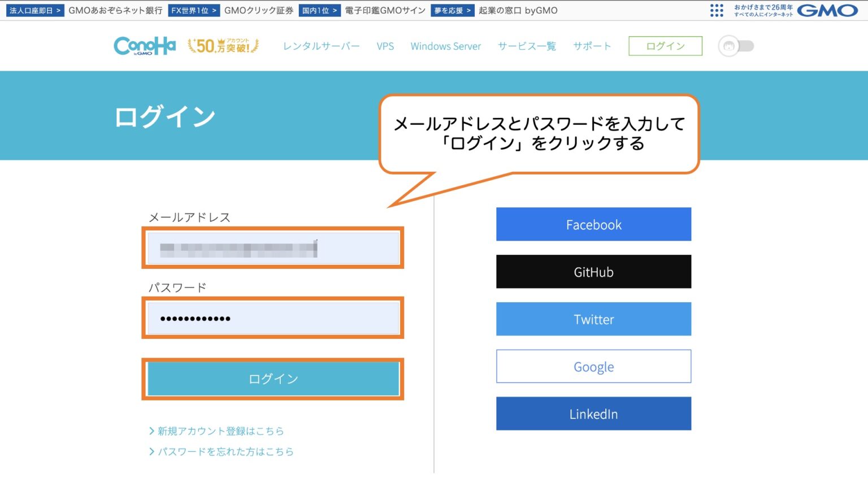Log in with Google
The image size is (868, 488).
coord(593,366)
